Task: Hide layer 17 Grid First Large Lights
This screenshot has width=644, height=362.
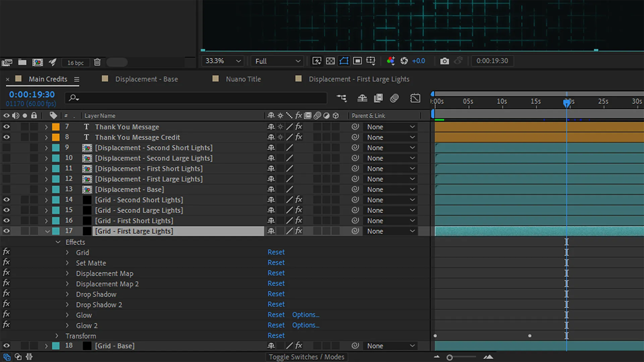Action: [x=6, y=231]
